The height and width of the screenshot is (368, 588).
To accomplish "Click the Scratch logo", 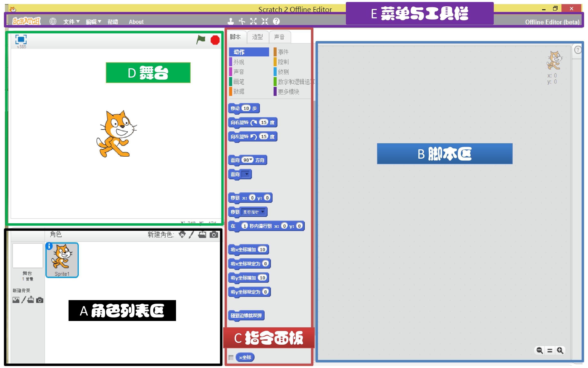I will [27, 21].
